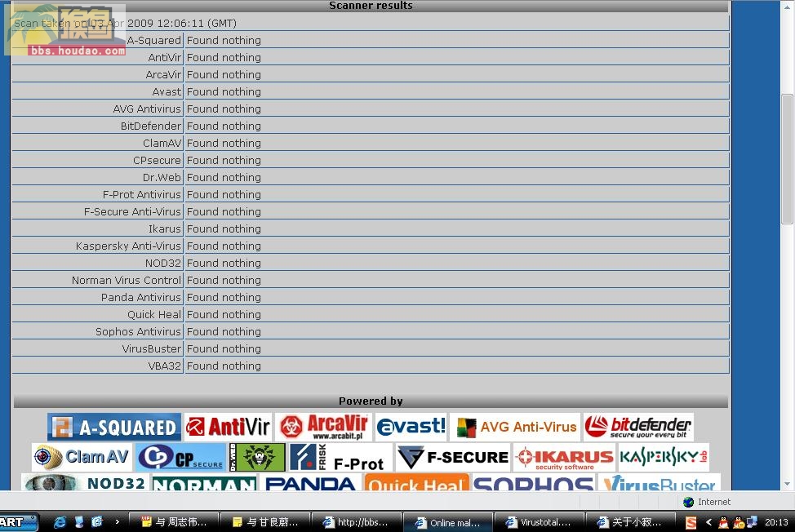Open the F-Prot logo

[x=340, y=457]
